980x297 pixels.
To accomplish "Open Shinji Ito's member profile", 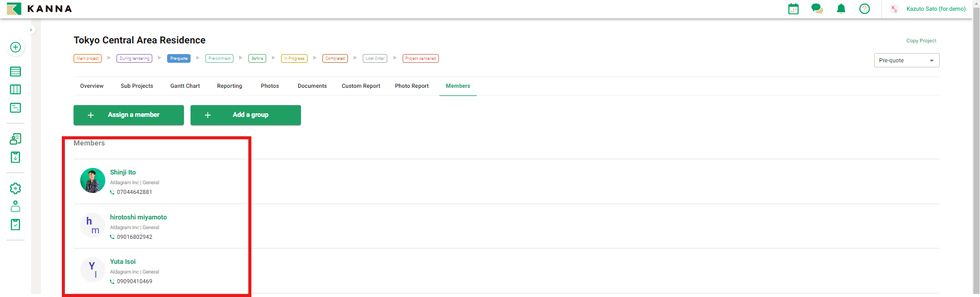I will coord(123,172).
